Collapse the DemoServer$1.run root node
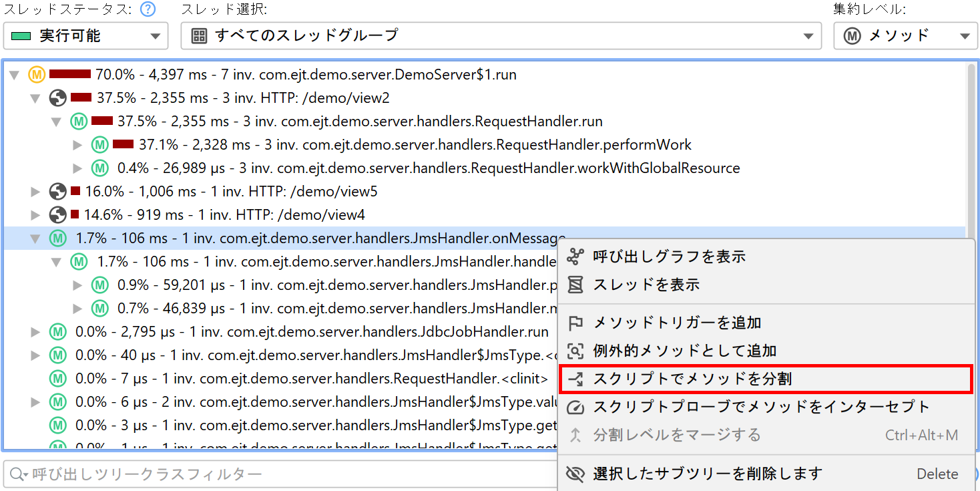This screenshot has width=980, height=491. coord(14,75)
